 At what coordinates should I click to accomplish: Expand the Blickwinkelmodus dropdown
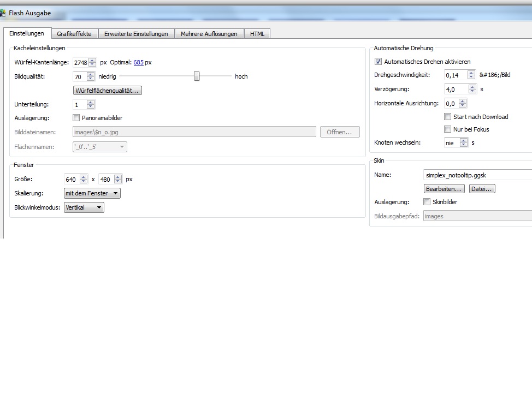point(84,207)
